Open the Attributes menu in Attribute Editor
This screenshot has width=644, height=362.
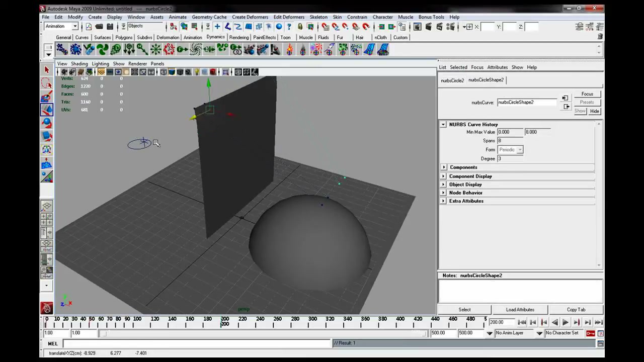click(x=497, y=67)
